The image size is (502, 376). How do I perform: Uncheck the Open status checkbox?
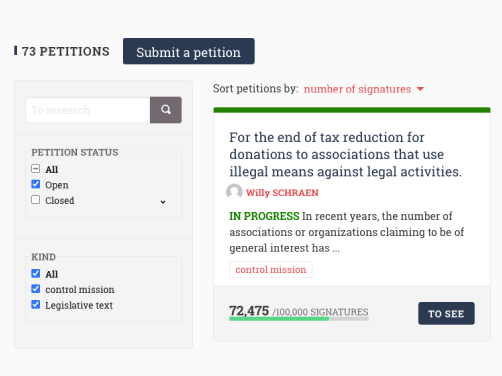(x=36, y=184)
